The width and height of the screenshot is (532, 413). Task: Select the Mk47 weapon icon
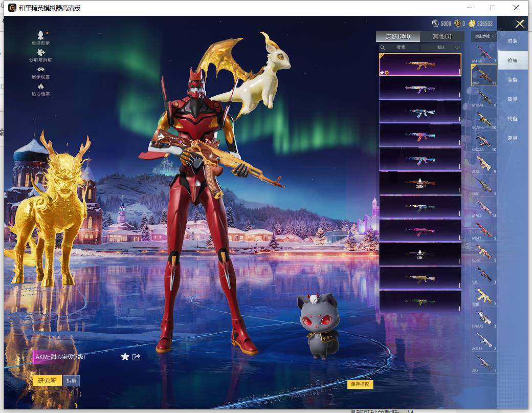484,230
